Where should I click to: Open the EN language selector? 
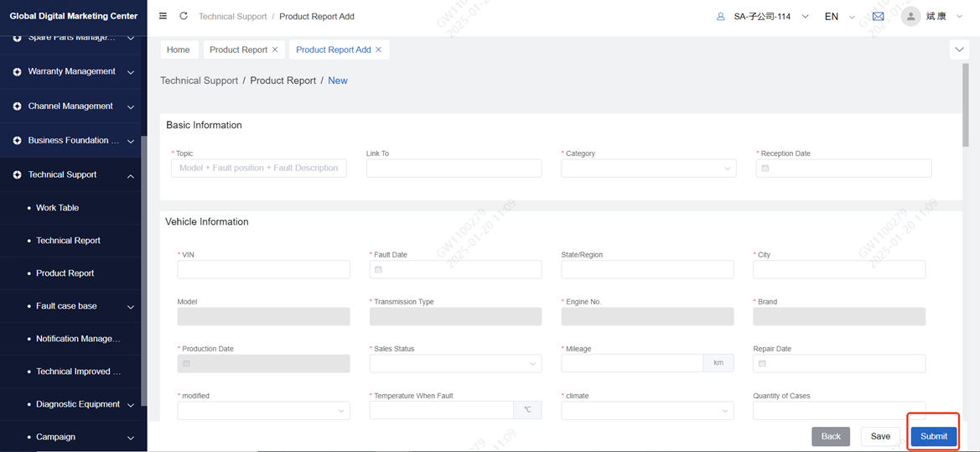[838, 17]
